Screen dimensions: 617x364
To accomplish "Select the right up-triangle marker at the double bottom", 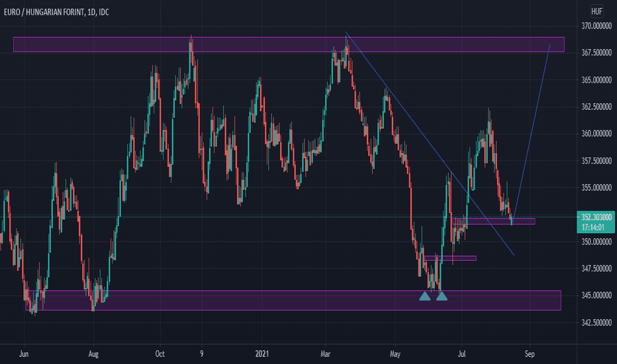I will (442, 296).
